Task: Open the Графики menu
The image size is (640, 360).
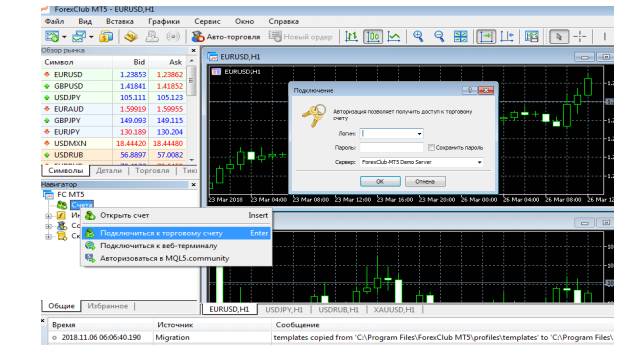Action: [164, 21]
